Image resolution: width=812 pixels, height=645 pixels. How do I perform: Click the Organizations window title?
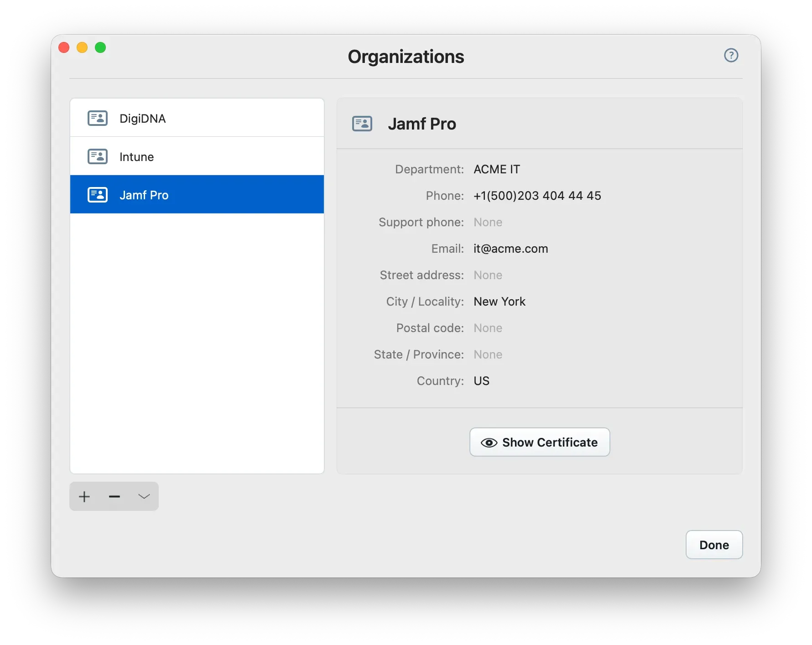[406, 56]
